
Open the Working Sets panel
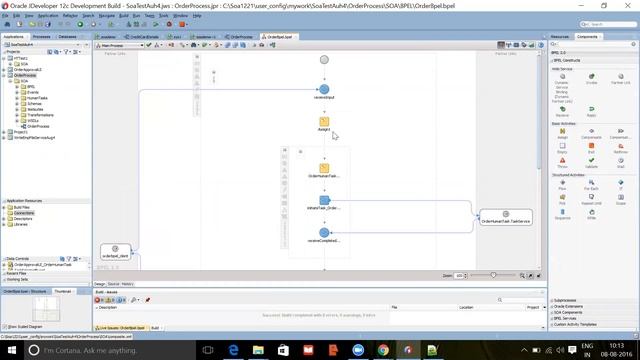(17, 280)
